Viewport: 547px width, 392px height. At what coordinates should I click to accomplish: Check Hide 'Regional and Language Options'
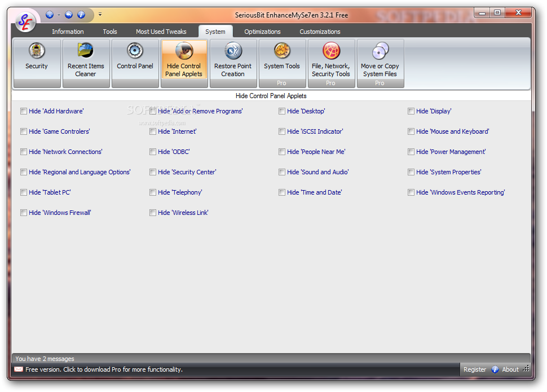click(24, 171)
